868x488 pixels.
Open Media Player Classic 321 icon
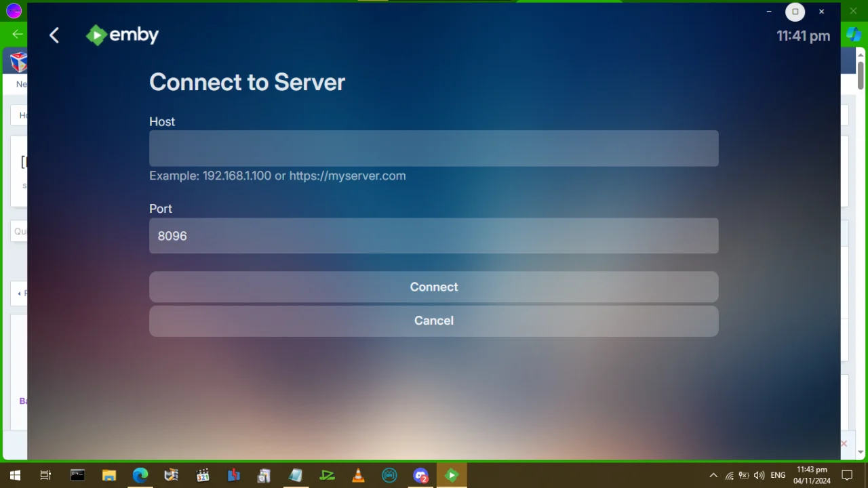pyautogui.click(x=202, y=475)
